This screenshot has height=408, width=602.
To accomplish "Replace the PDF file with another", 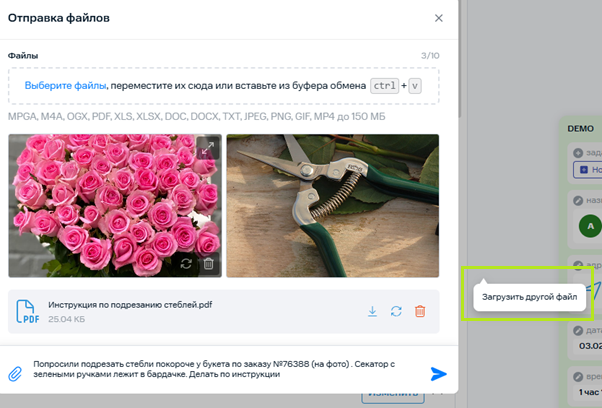I will click(396, 312).
